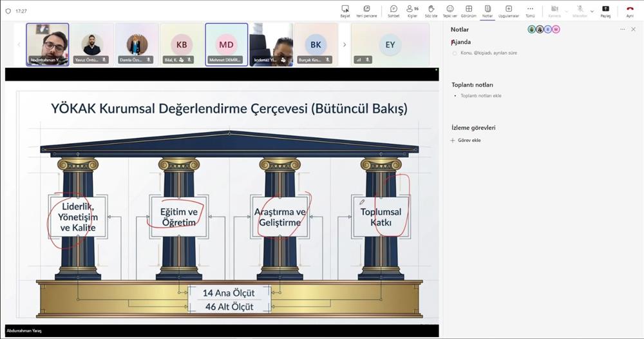644x339 pixels.
Task: Pop out with Yeni pencere
Action: pyautogui.click(x=366, y=10)
